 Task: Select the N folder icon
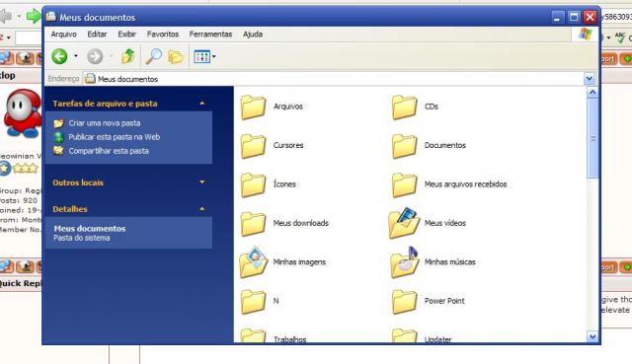click(x=253, y=302)
